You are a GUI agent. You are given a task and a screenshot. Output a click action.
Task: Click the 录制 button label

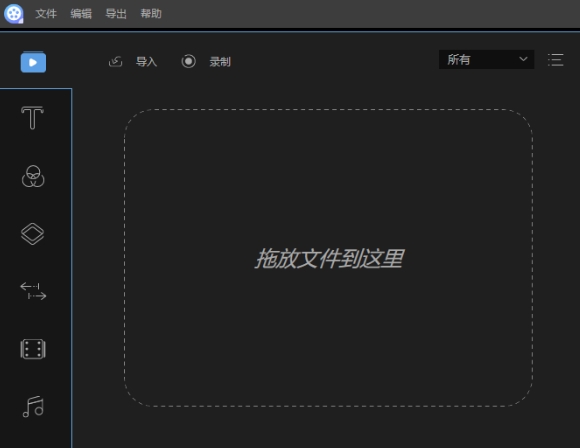click(220, 61)
